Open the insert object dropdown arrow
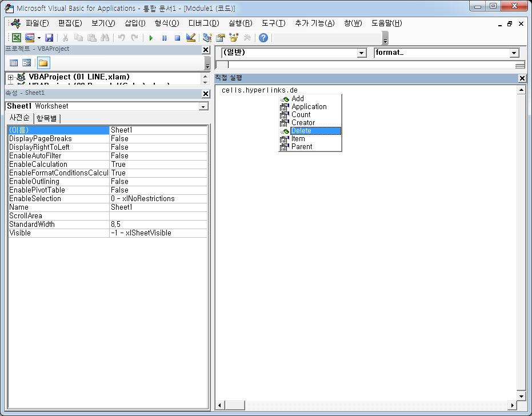Viewport: 532px width, 416px height. pos(39,38)
